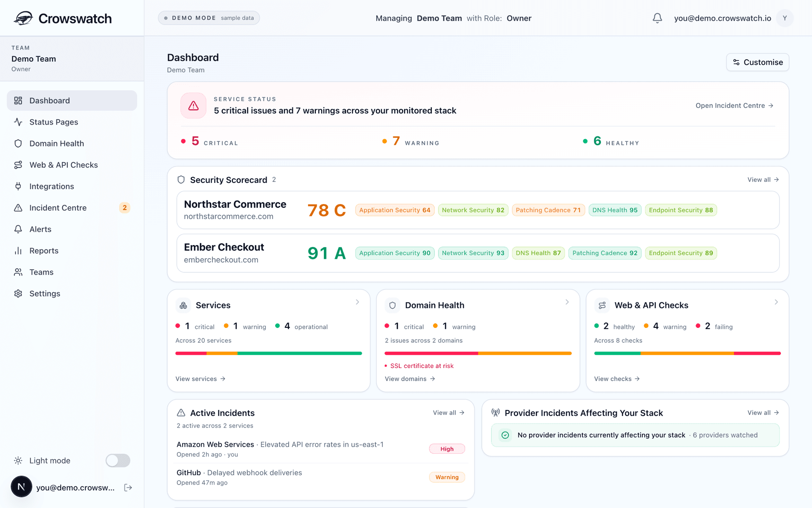The image size is (812, 508).
Task: Click View services link
Action: [200, 379]
